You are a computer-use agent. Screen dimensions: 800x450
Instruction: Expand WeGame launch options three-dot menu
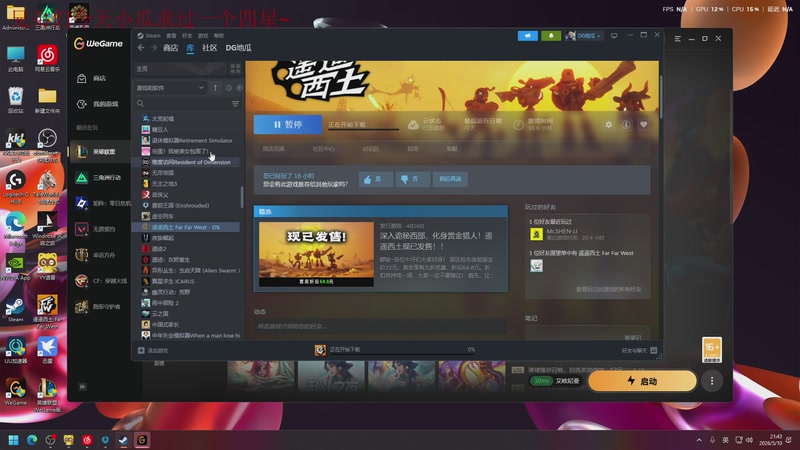pos(712,381)
